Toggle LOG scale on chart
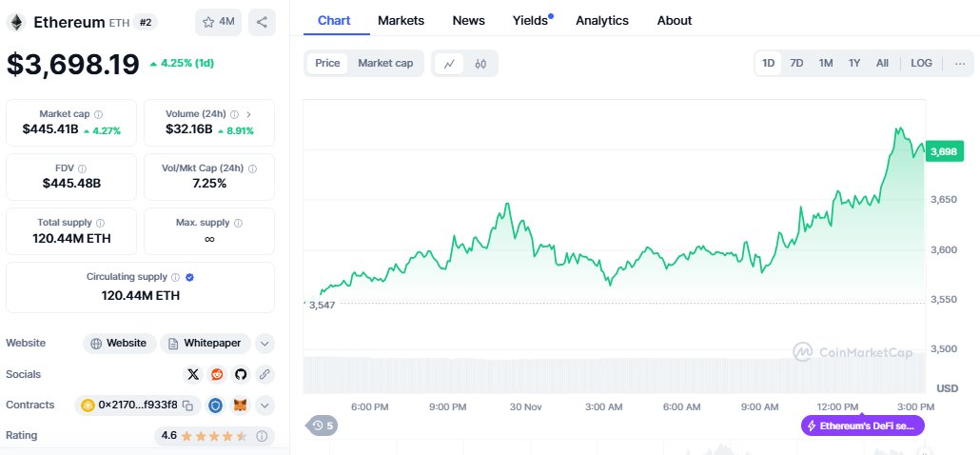 (921, 63)
